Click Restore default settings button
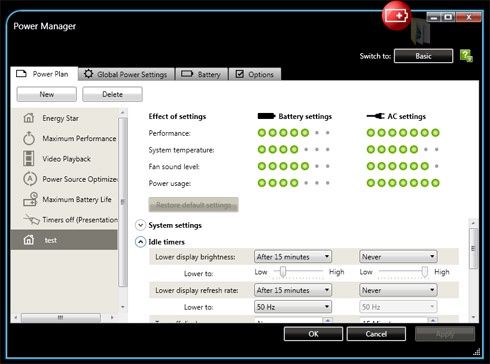490x364 pixels. click(x=193, y=205)
